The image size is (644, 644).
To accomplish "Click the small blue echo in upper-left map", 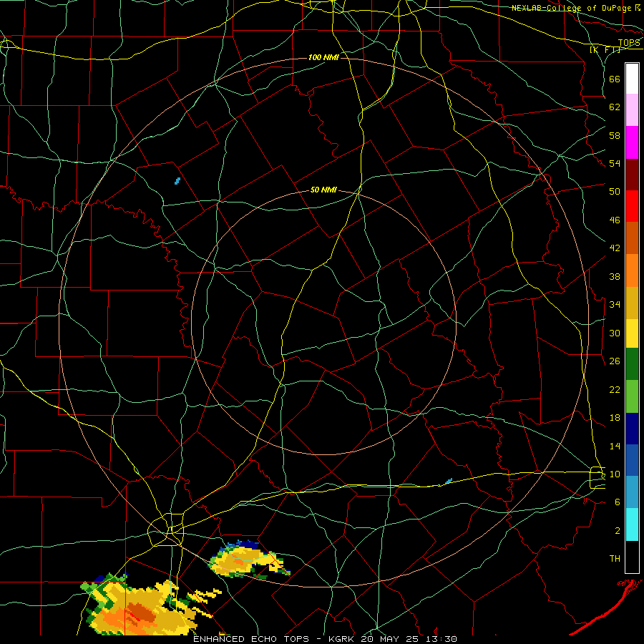I will pyautogui.click(x=177, y=181).
